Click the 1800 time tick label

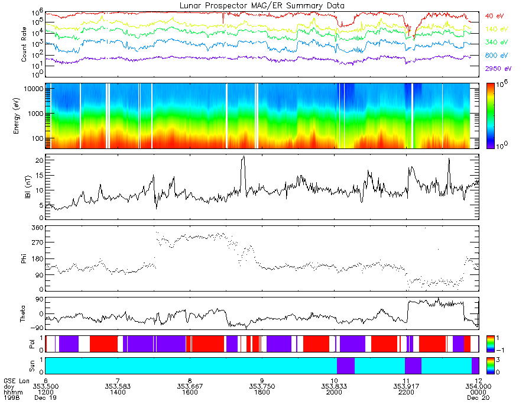[x=262, y=392]
